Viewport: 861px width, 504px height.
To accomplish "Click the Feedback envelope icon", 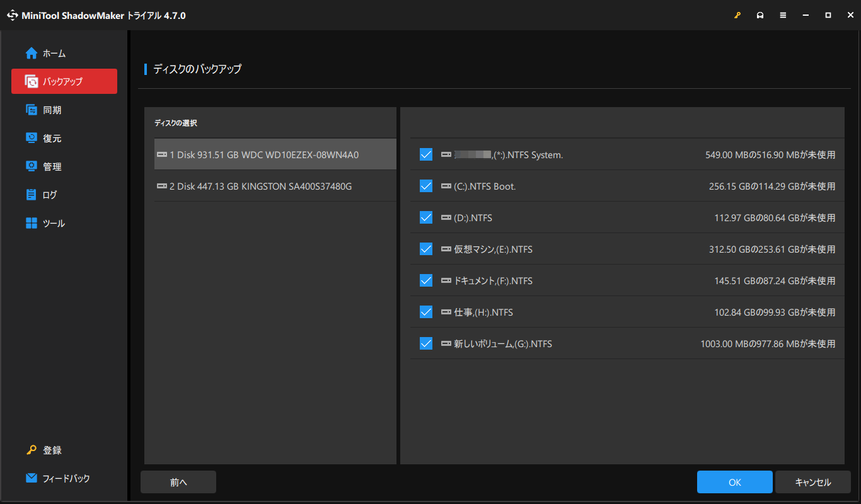I will click(x=32, y=478).
